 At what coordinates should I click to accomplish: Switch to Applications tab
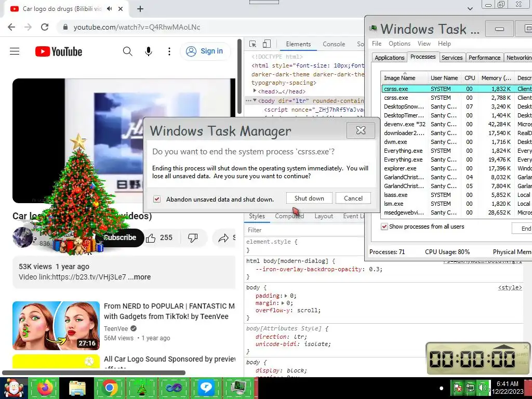coord(389,57)
